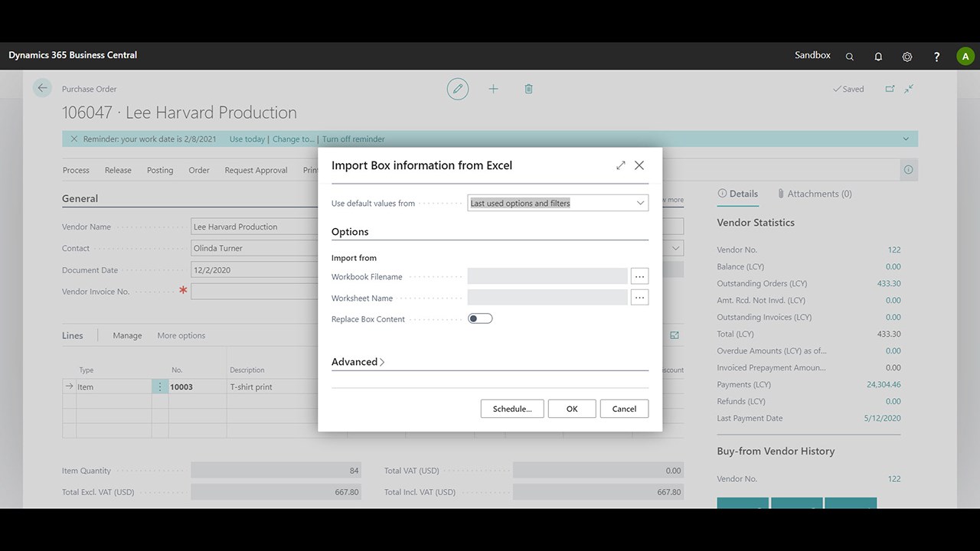Dismiss the work date reminder
The height and width of the screenshot is (551, 980).
click(x=74, y=139)
